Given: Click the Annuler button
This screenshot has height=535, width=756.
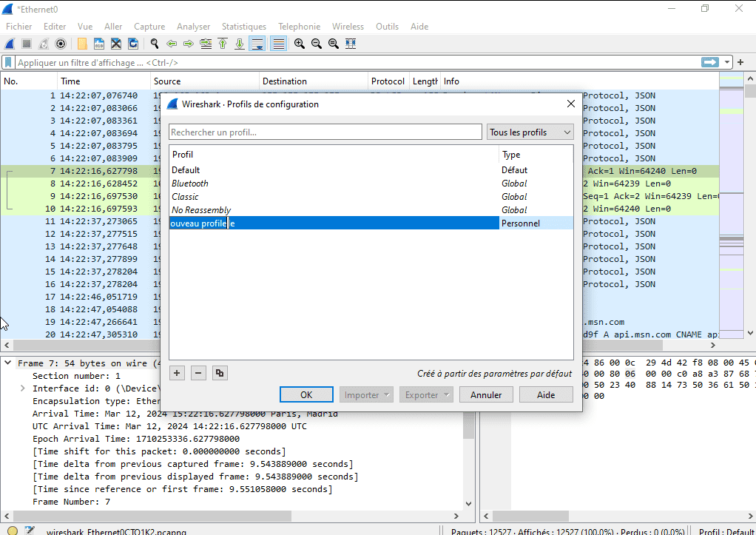Looking at the screenshot, I should (x=486, y=394).
